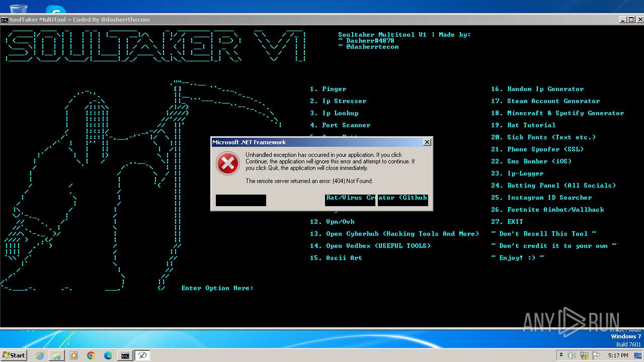Click '17. Steam Account Generator' text
Viewport: 644px width, 362px height.
click(545, 101)
